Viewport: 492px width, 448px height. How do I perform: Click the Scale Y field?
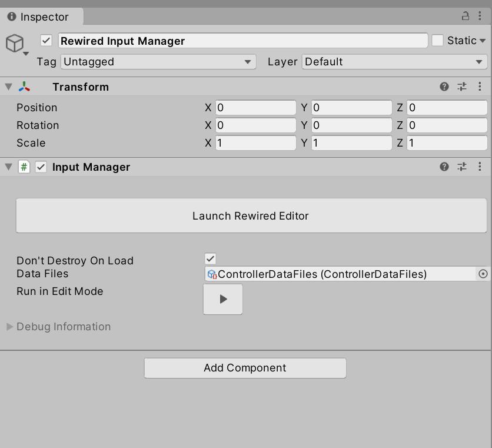(351, 143)
